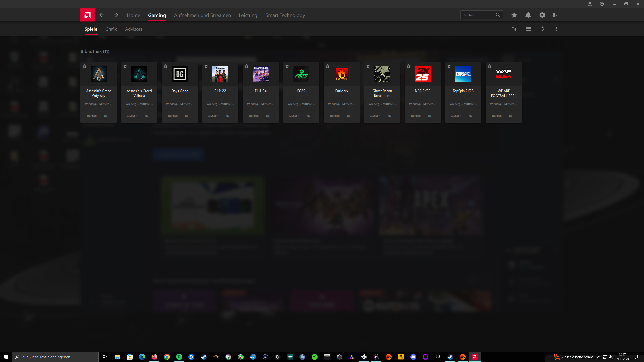
Task: Favorite Assassin's Creed Odyssey with star
Action: [x=85, y=66]
